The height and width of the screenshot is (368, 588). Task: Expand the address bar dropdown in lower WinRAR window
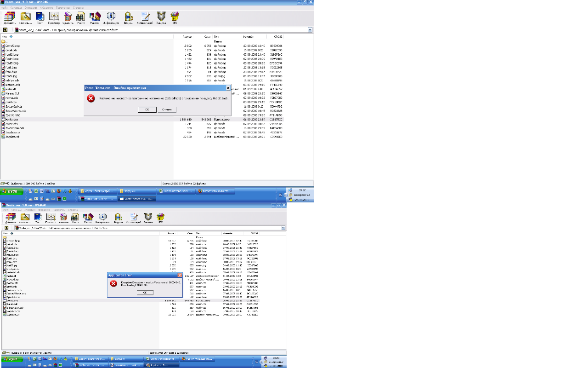283,228
